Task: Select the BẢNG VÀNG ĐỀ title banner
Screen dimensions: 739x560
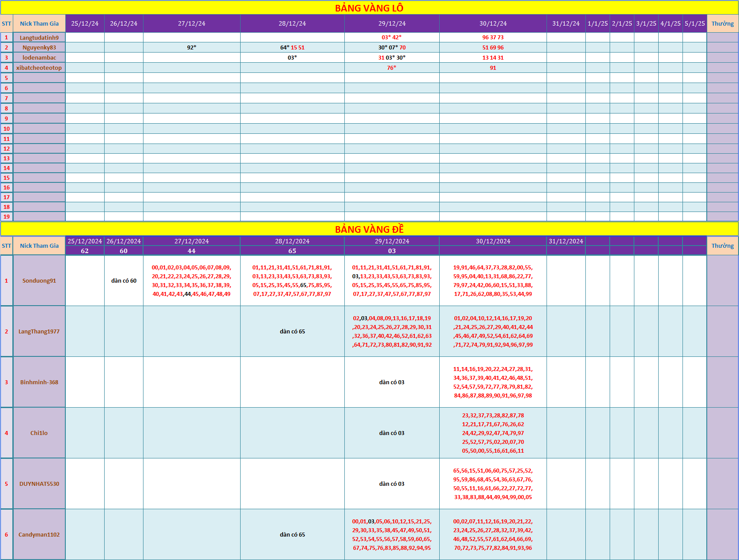Action: (369, 229)
